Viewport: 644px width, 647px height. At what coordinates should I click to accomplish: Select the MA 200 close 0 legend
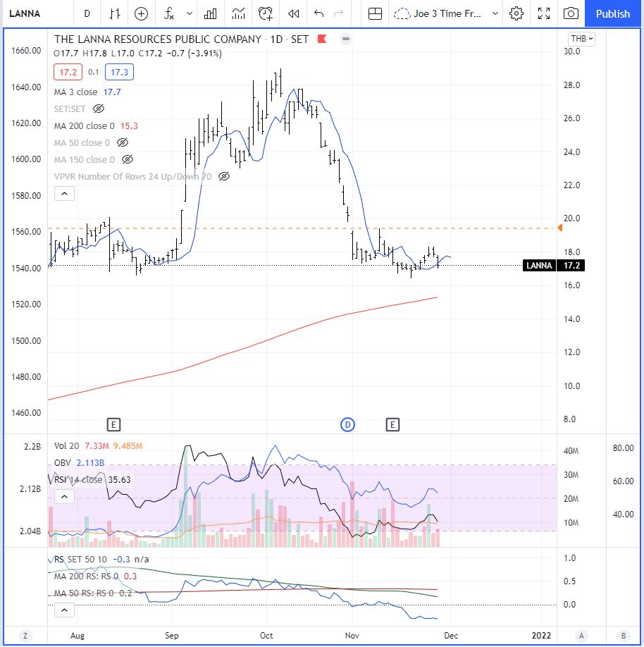[84, 126]
